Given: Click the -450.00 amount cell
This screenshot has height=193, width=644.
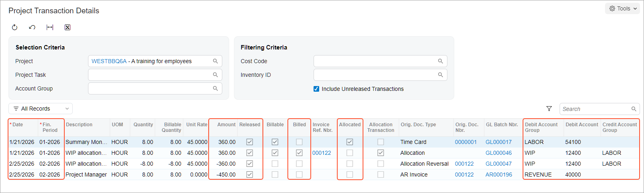Looking at the screenshot, I should (223, 175).
